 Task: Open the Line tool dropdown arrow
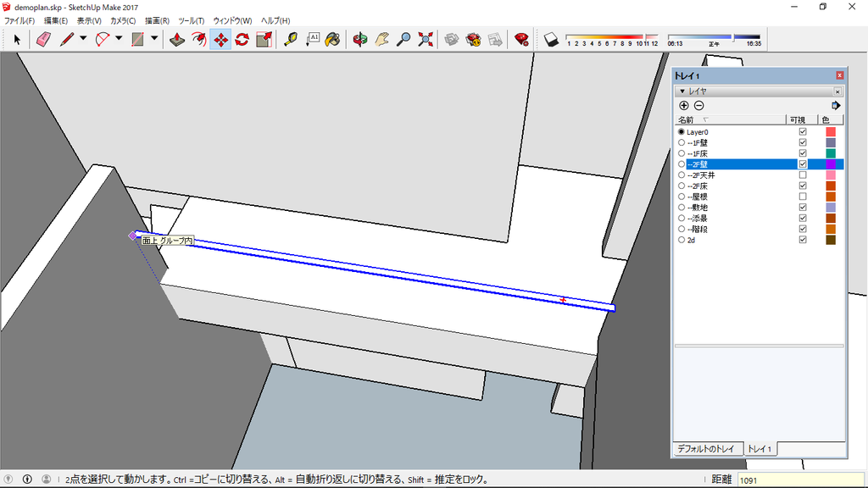(83, 39)
